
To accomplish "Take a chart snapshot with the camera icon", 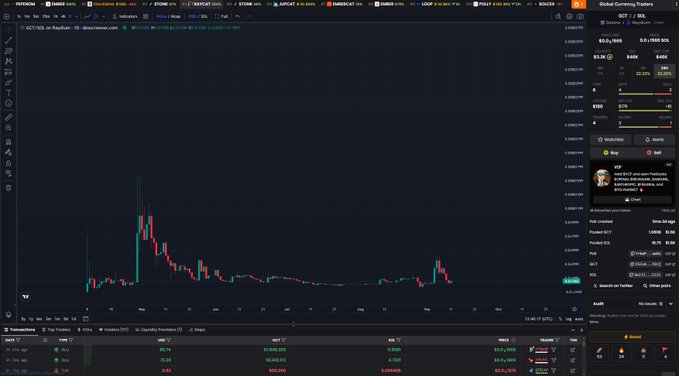I will (580, 16).
